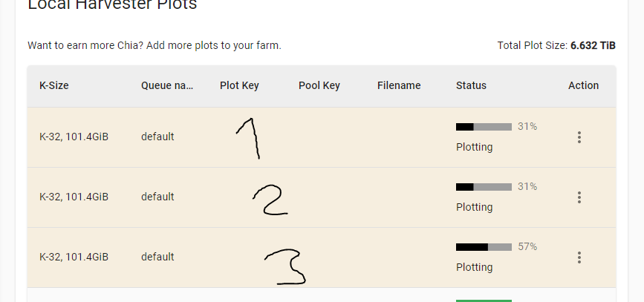Image resolution: width=644 pixels, height=302 pixels.
Task: Click the Pool Key column header
Action: coord(319,85)
